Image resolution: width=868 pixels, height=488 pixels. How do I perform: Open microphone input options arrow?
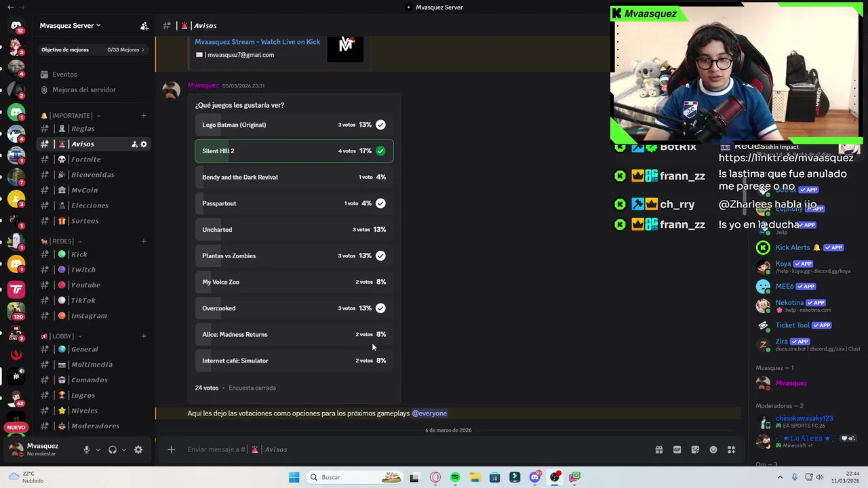click(x=98, y=449)
